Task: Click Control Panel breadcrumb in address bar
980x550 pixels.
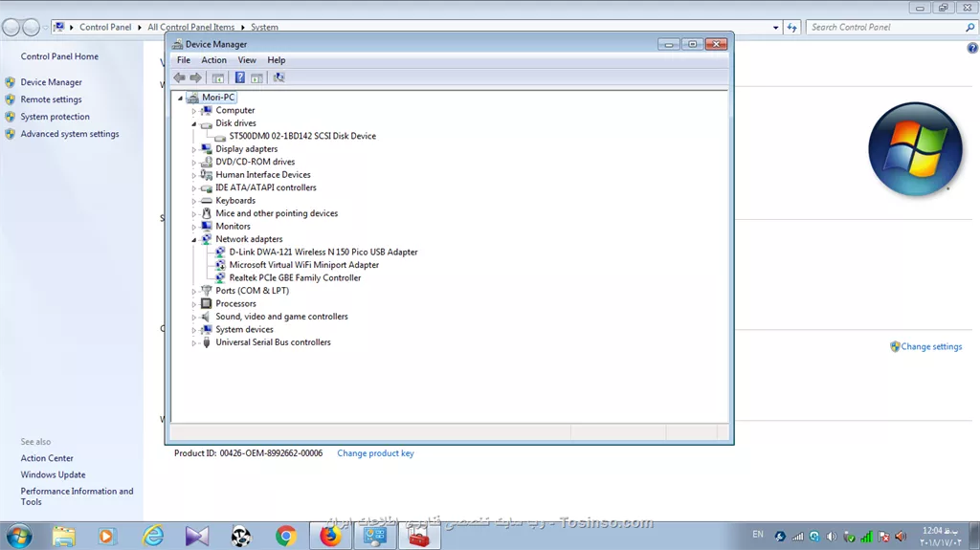Action: (x=105, y=28)
